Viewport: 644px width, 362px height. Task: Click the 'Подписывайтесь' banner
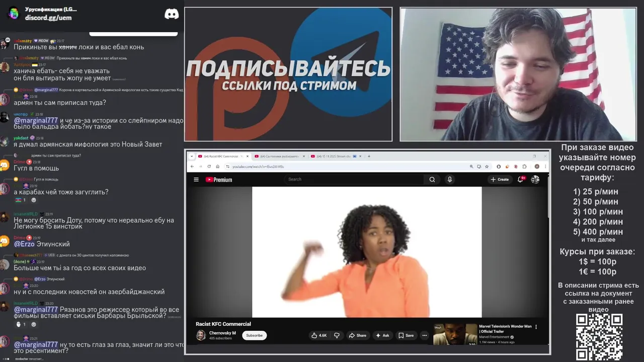(288, 74)
